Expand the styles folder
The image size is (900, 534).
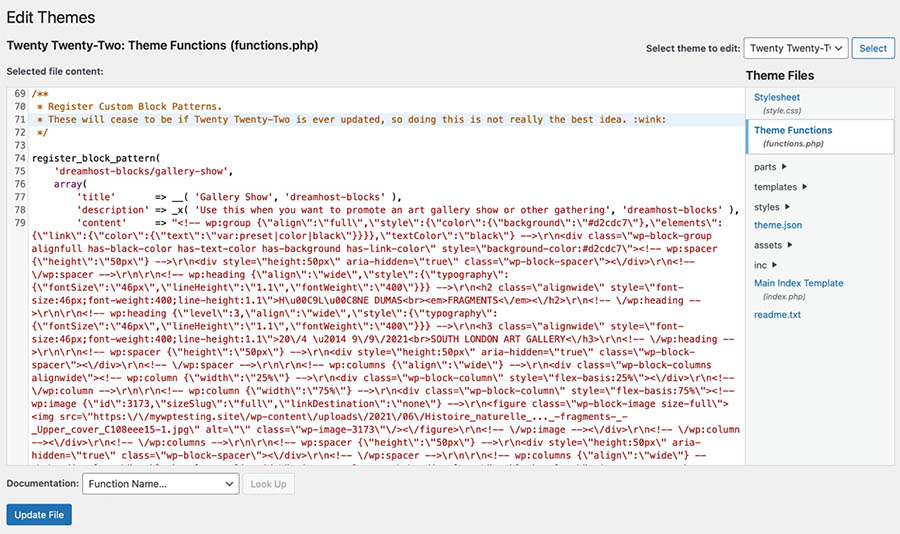point(772,207)
